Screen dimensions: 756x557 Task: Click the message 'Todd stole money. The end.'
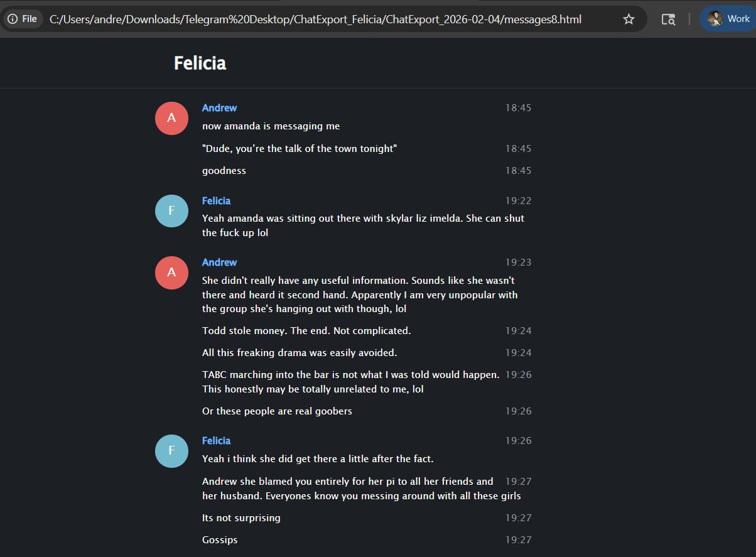pos(306,330)
